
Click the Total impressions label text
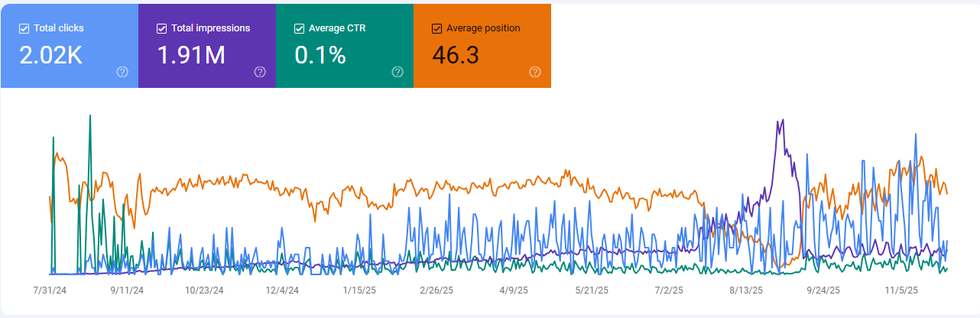click(x=211, y=28)
